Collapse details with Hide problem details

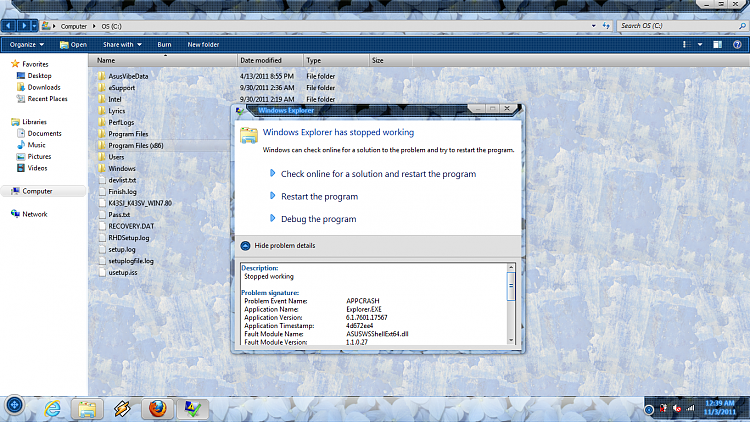point(278,245)
